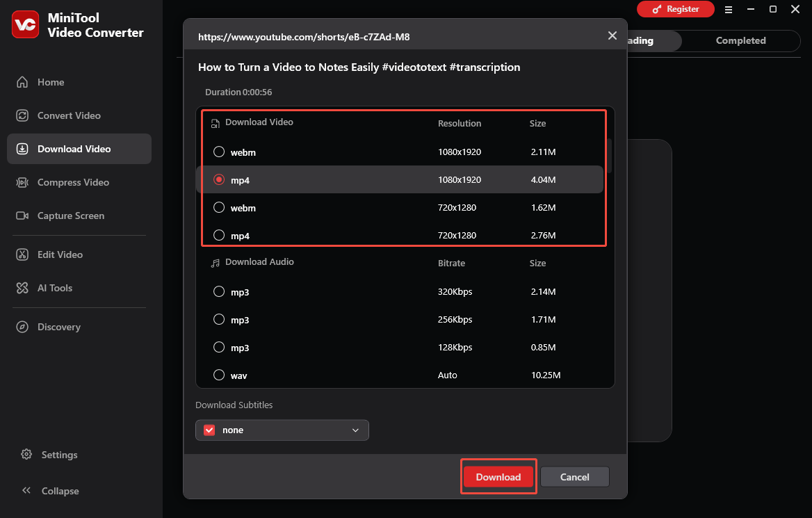Image resolution: width=812 pixels, height=518 pixels.
Task: Select the wav Auto radio button
Action: coord(219,375)
